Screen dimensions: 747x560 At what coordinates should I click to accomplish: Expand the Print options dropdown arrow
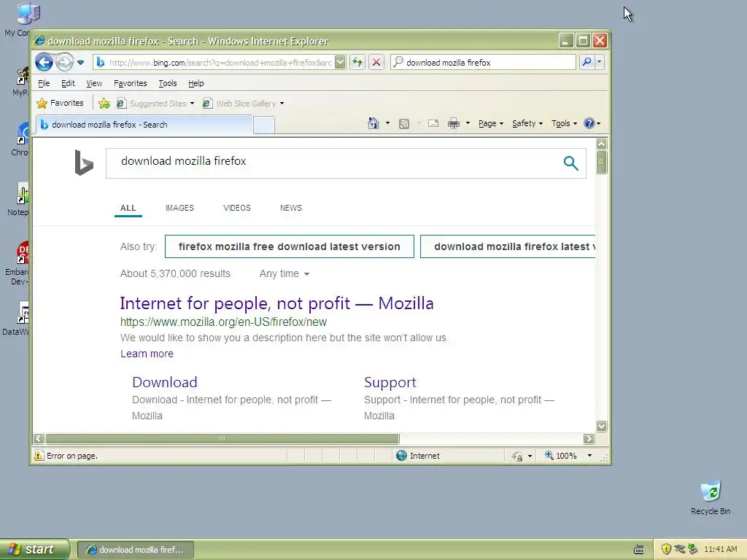468,123
